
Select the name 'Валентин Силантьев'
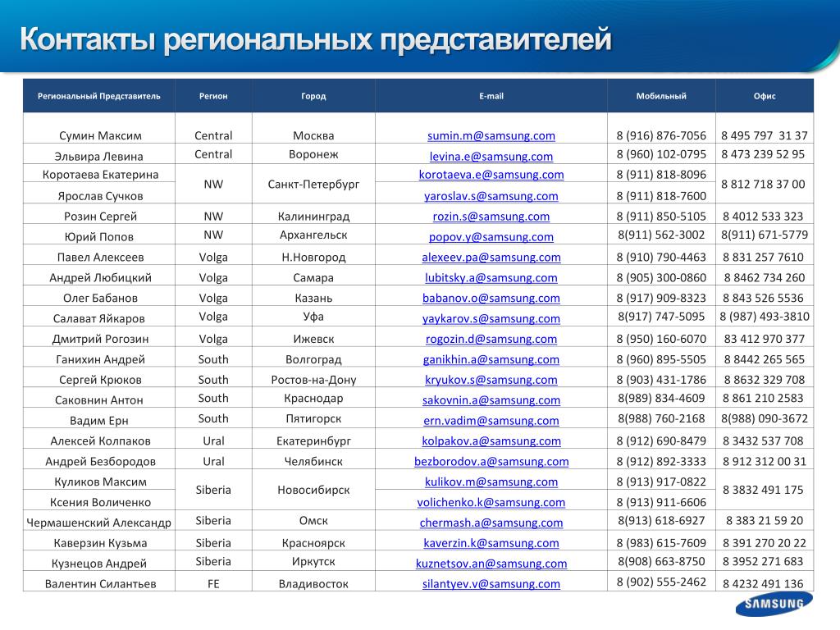[x=100, y=584]
